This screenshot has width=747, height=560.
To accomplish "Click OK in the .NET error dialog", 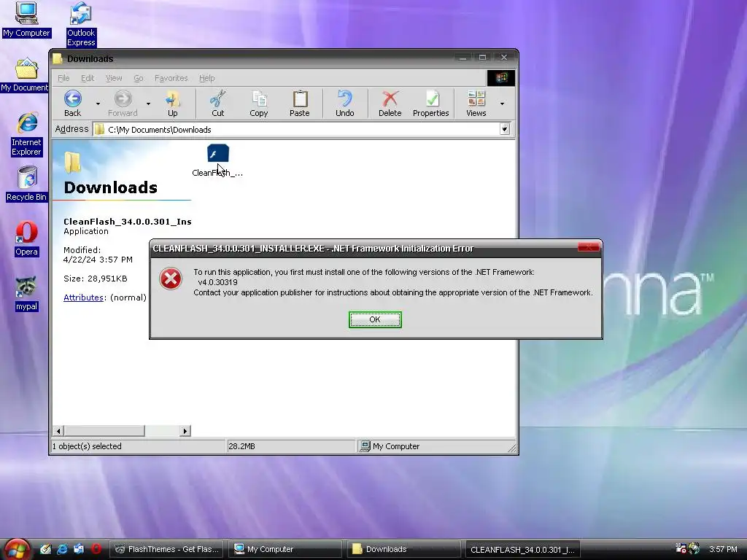I will [375, 319].
